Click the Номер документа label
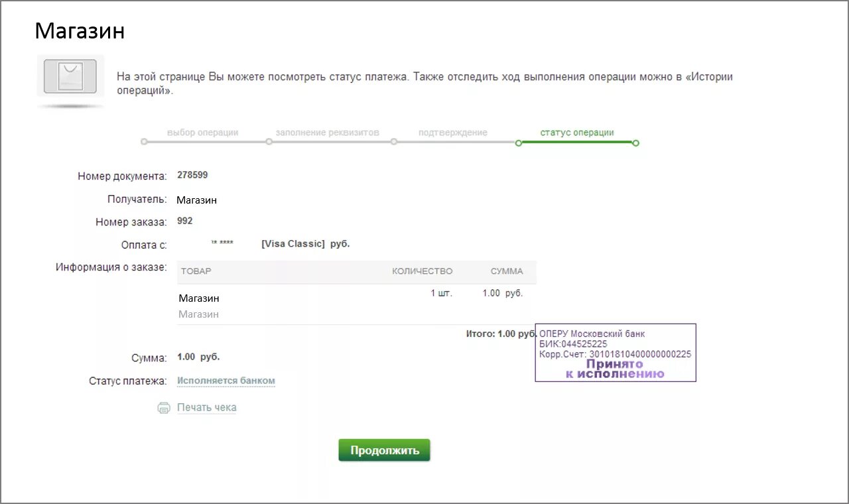Viewport: 849px width, 504px height. click(x=122, y=176)
